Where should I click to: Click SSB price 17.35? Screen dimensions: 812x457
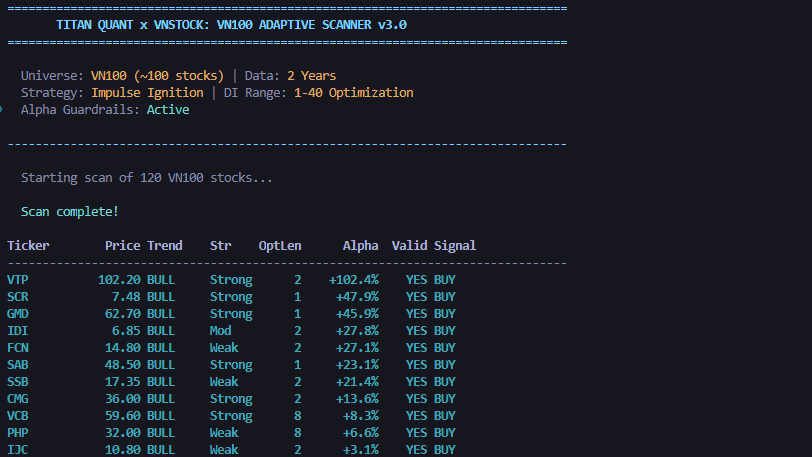tap(123, 382)
